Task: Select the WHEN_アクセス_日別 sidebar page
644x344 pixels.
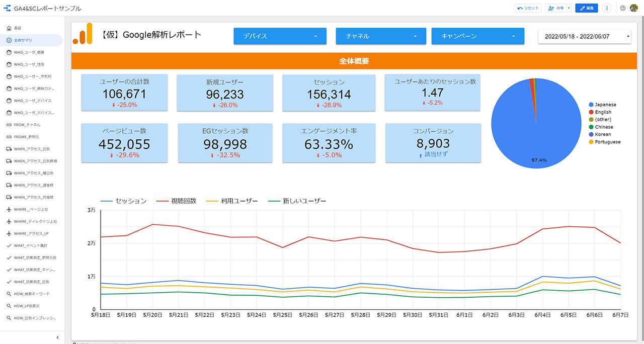Action: [31, 149]
